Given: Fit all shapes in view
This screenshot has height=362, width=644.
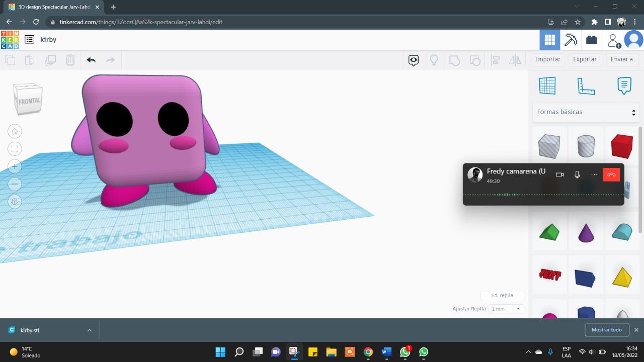Looking at the screenshot, I should 15,149.
